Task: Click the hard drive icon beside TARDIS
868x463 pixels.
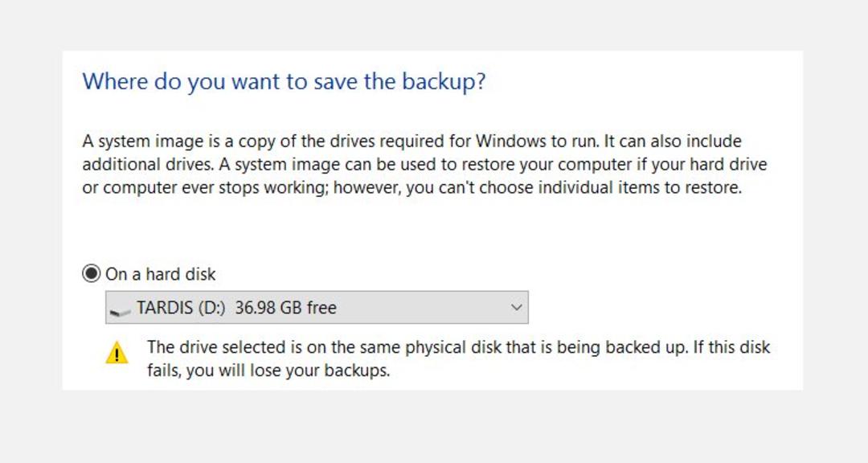Action: pyautogui.click(x=120, y=311)
